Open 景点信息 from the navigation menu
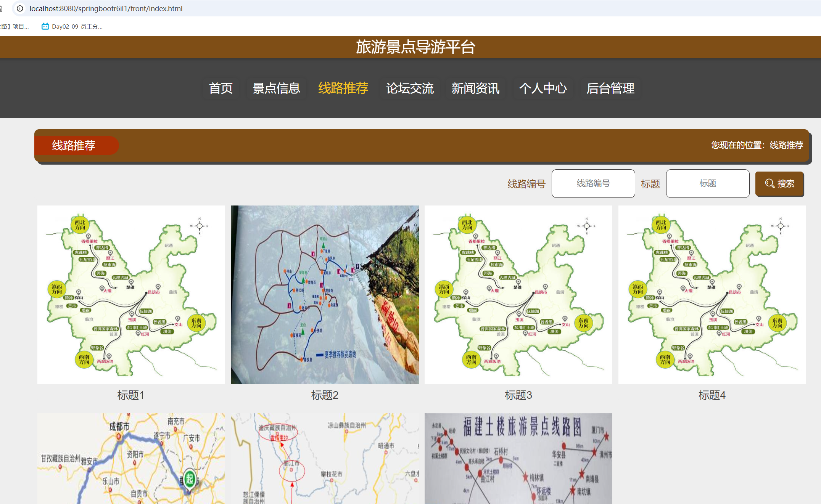821x504 pixels. tap(276, 88)
